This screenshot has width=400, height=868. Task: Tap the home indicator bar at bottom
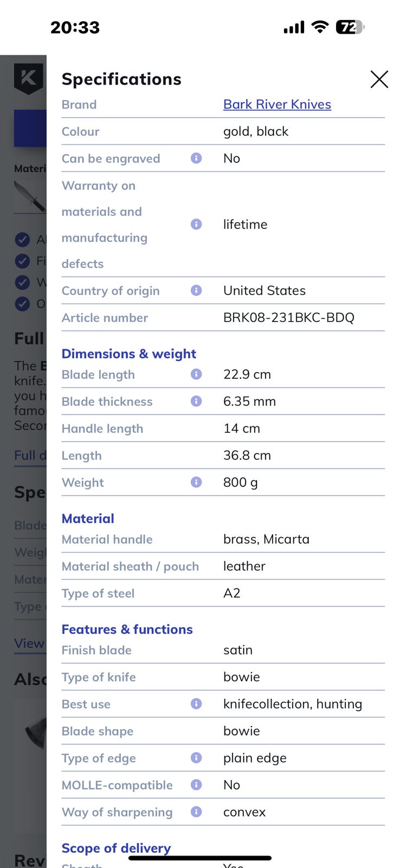(x=200, y=858)
